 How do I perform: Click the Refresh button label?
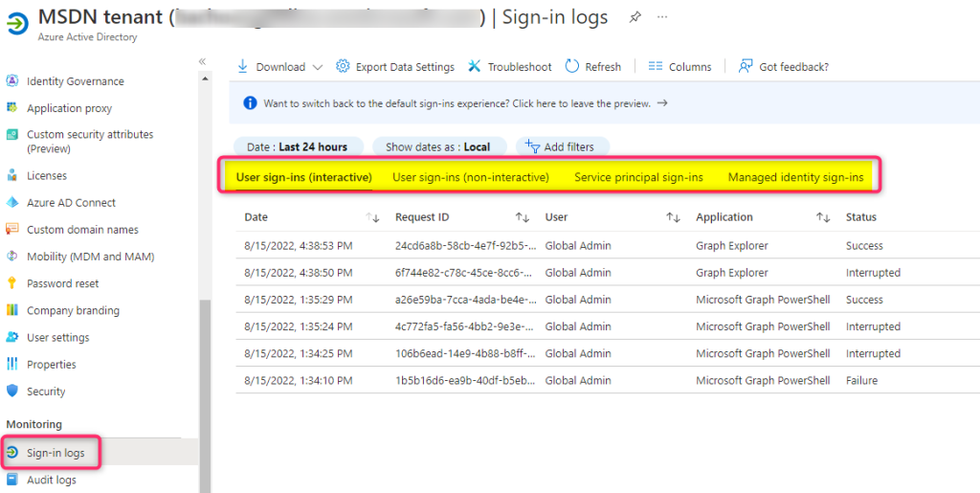603,67
